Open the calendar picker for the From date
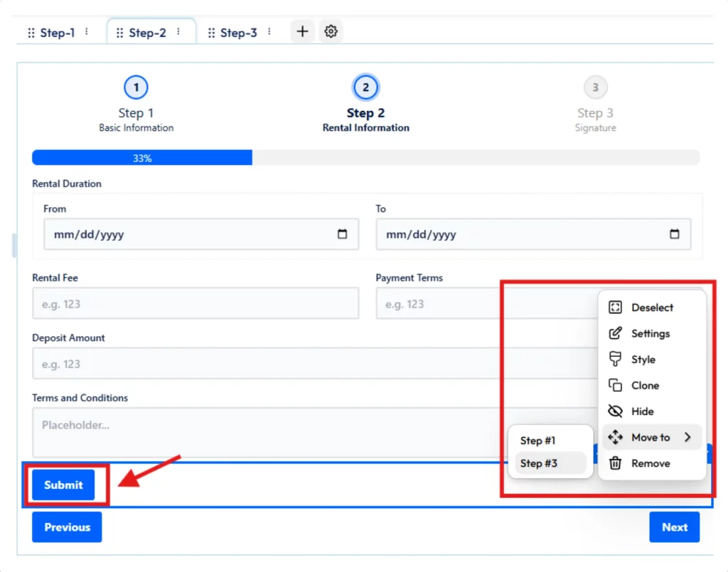Screen dimensions: 728x572 pyautogui.click(x=343, y=234)
